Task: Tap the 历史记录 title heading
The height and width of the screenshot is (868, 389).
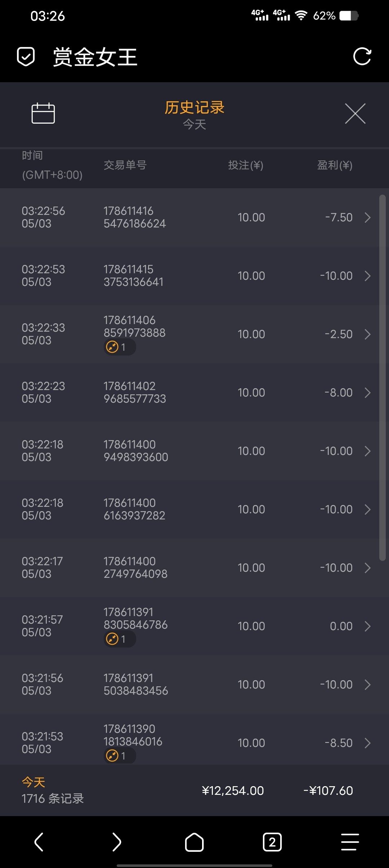Action: tap(194, 107)
